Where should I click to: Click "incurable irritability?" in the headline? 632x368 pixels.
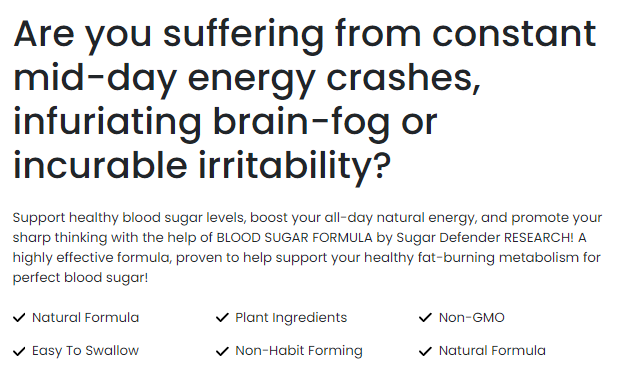(202, 166)
